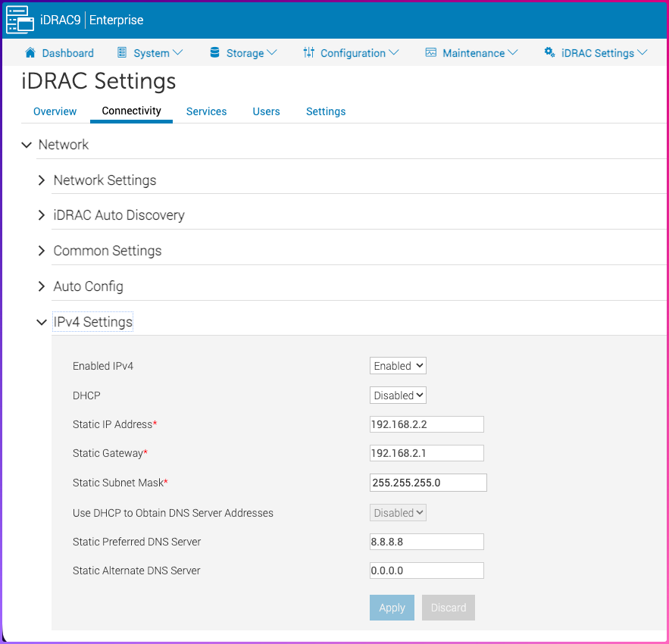The width and height of the screenshot is (669, 644).
Task: Expand the Network Settings section
Action: 42,180
